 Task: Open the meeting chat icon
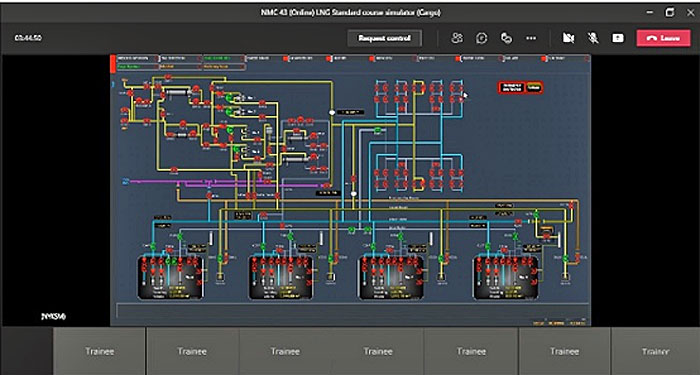[482, 38]
